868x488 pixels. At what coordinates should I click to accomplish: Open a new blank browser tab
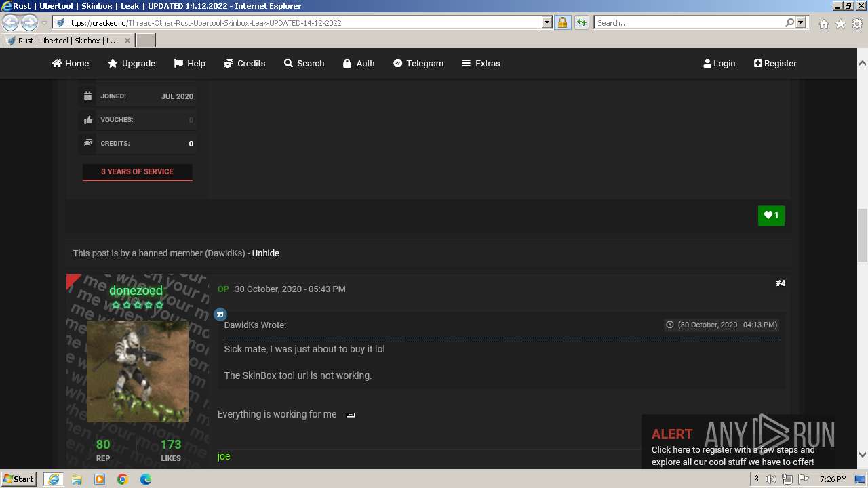146,41
